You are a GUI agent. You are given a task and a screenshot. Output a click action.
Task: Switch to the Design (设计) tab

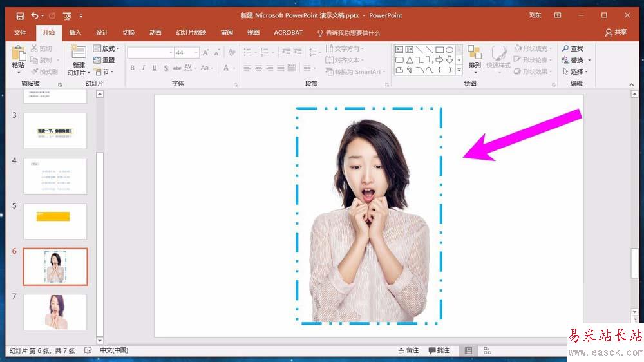click(x=102, y=33)
